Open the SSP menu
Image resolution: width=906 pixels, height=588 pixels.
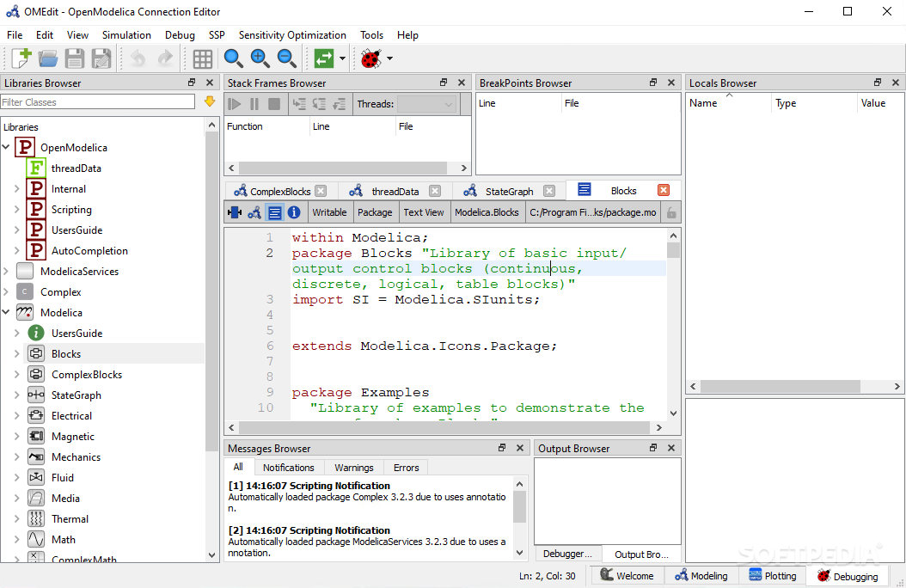click(x=217, y=34)
